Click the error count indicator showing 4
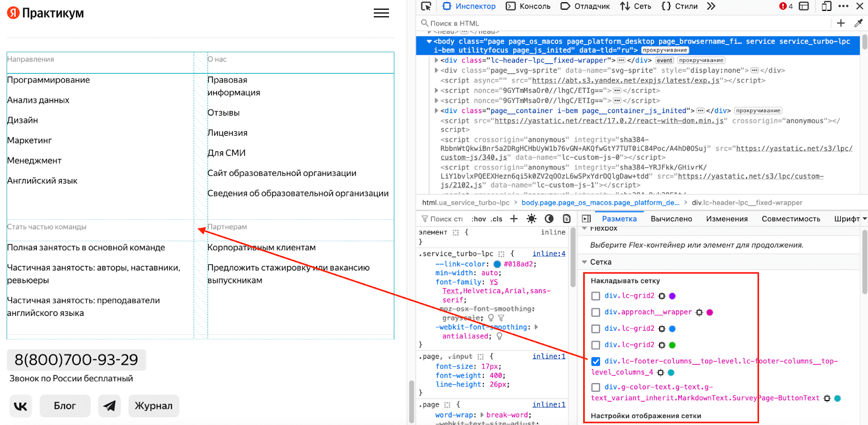Image resolution: width=868 pixels, height=425 pixels. tap(786, 6)
